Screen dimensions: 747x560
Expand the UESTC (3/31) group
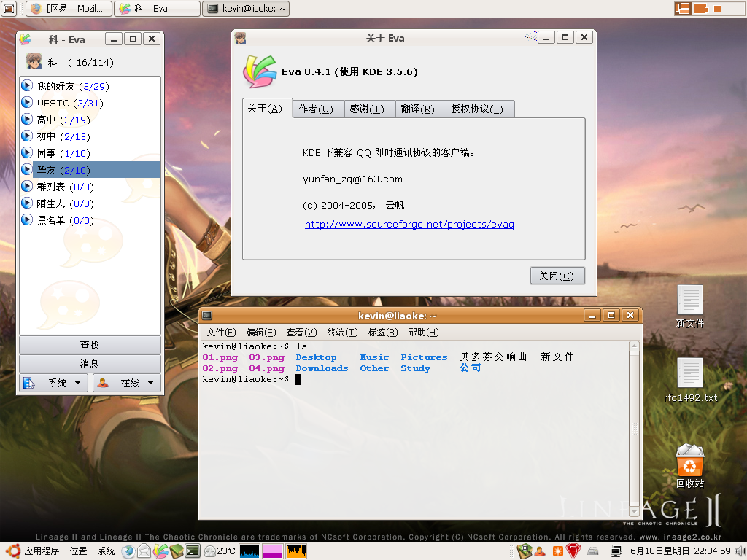(x=27, y=102)
